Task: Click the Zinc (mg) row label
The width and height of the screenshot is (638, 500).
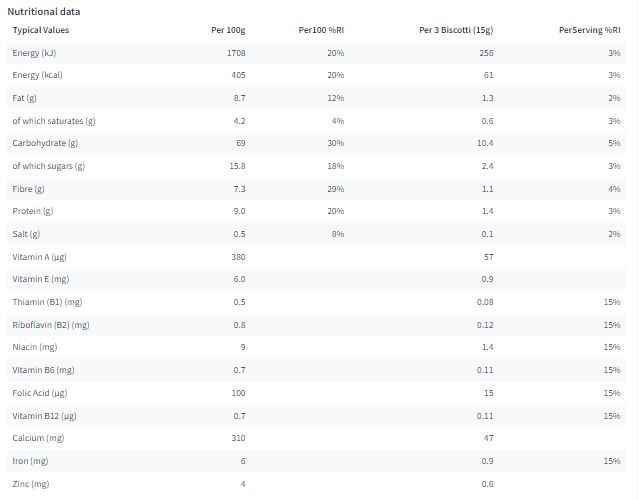Action: 31,484
